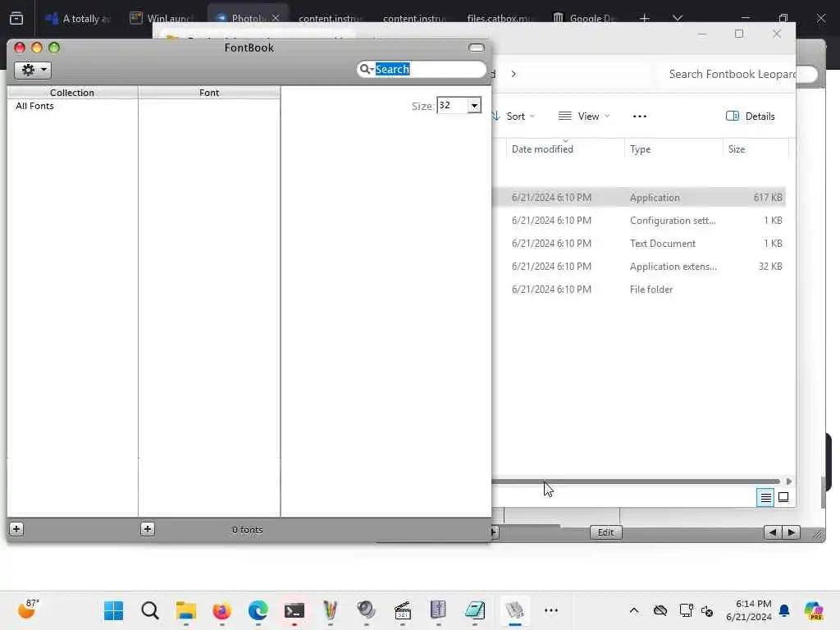The height and width of the screenshot is (630, 840).
Task: Switch to the Google D... browser tab
Action: (584, 18)
